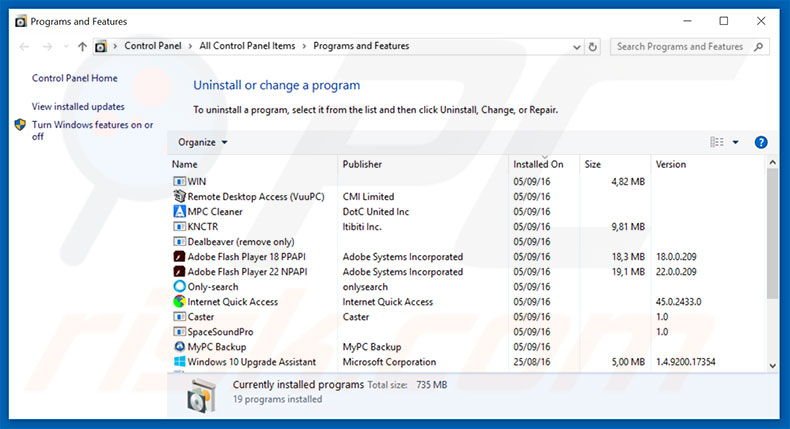This screenshot has height=429, width=790.
Task: Expand chevron after All Control Panel Items
Action: [x=304, y=46]
